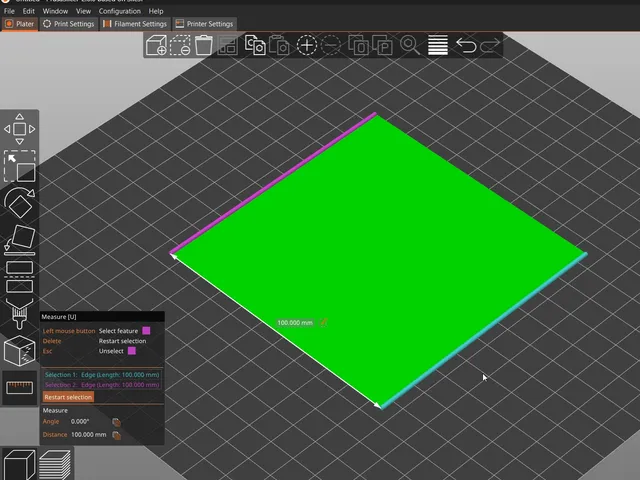
Task: Open the Configuration menu
Action: click(x=120, y=11)
